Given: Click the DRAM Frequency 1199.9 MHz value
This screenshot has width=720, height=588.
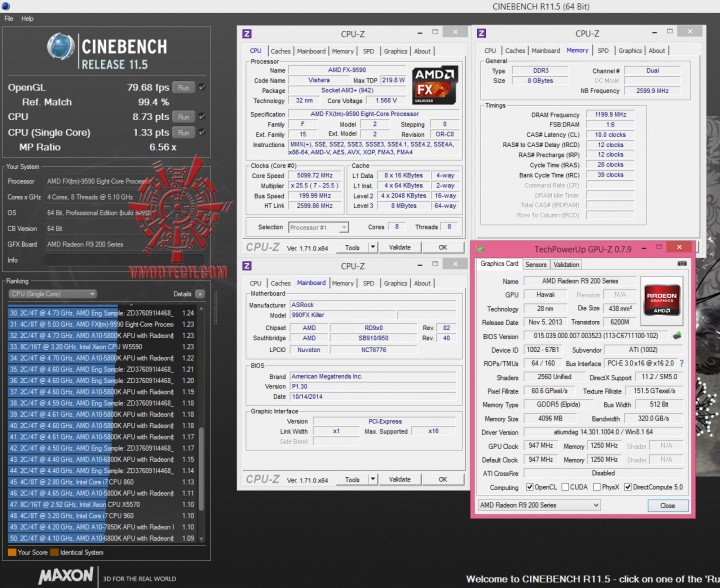Looking at the screenshot, I should (610, 115).
